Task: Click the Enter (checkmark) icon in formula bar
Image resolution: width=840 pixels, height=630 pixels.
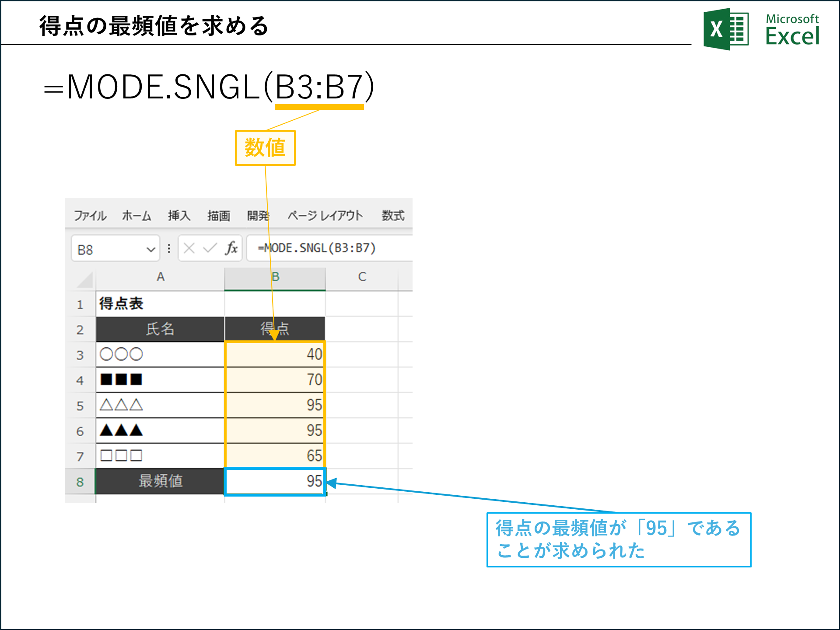Action: 211,248
